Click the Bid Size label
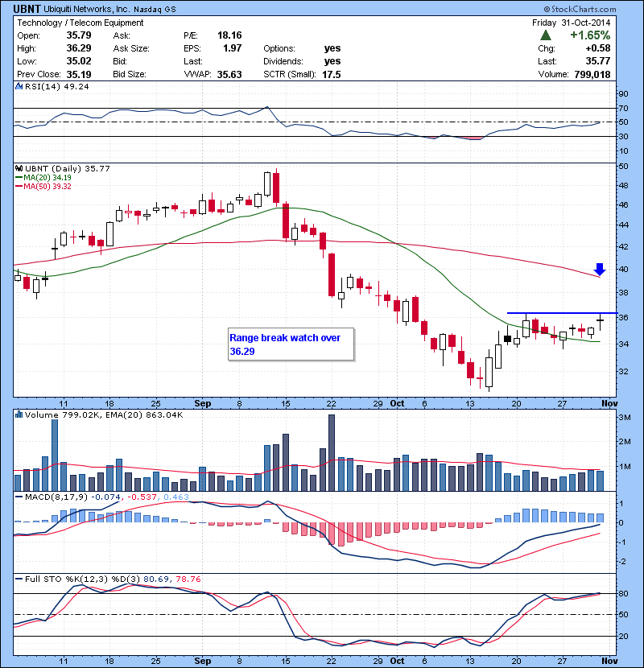This screenshot has width=644, height=668. [130, 75]
